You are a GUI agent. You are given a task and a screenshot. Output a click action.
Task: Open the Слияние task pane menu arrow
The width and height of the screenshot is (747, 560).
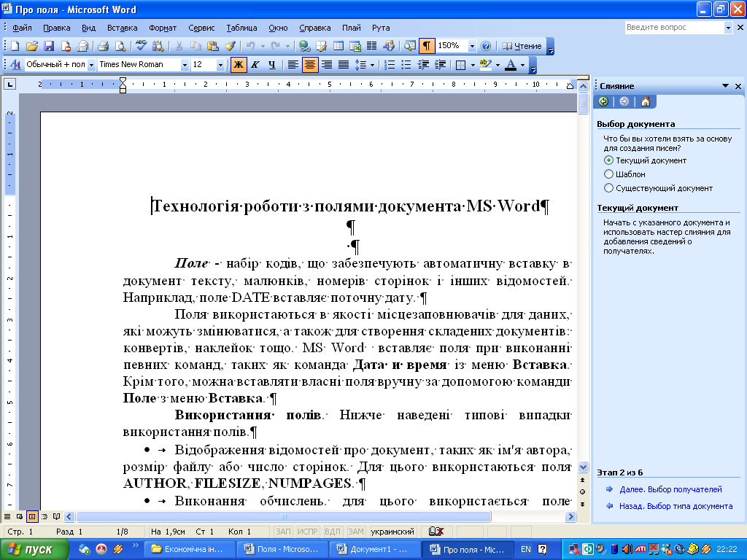tap(725, 86)
